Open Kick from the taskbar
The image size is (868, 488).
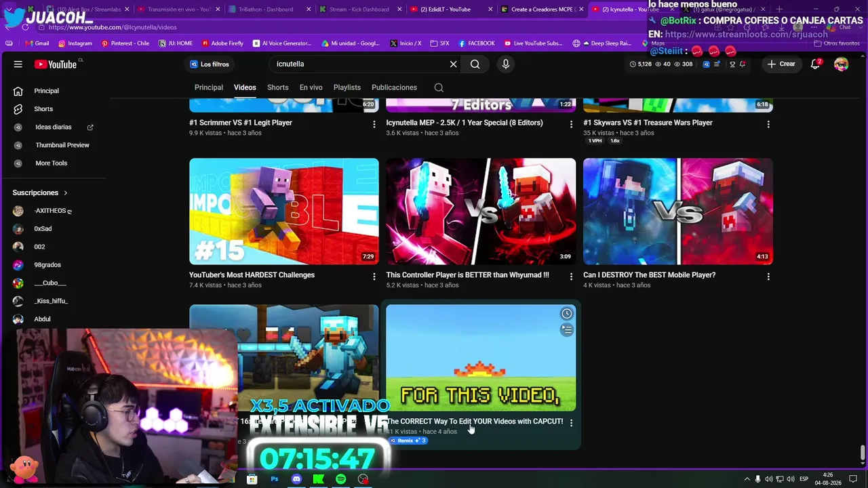pyautogui.click(x=318, y=479)
